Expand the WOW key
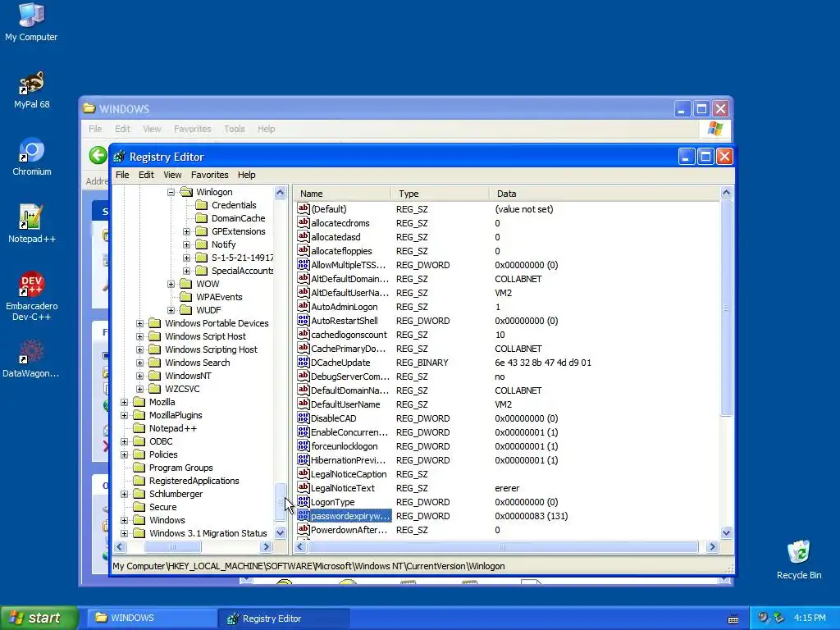The height and width of the screenshot is (630, 840). coord(171,284)
